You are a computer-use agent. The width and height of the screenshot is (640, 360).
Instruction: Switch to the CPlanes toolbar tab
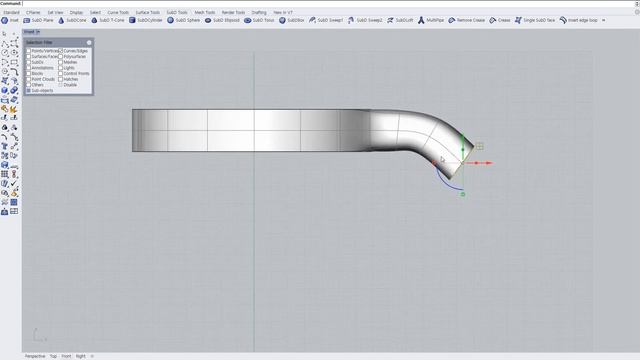pos(33,13)
